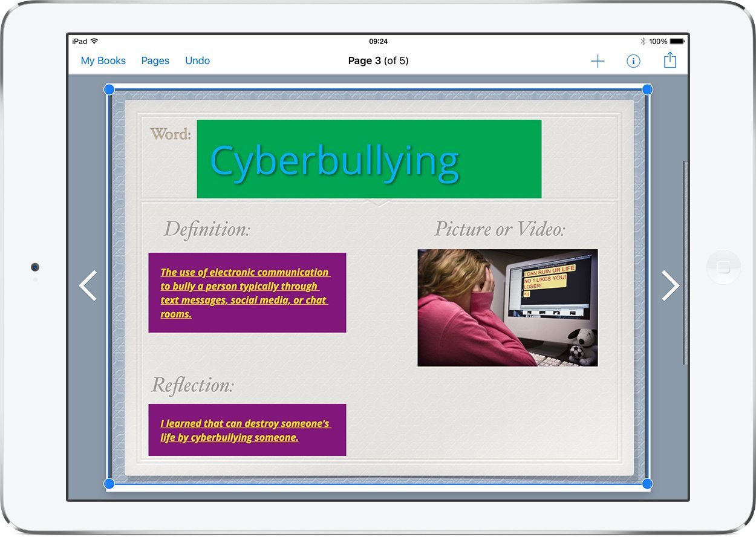Tap the Wi-Fi icon in the status bar
Viewport: 756px width, 537px height.
pos(94,41)
